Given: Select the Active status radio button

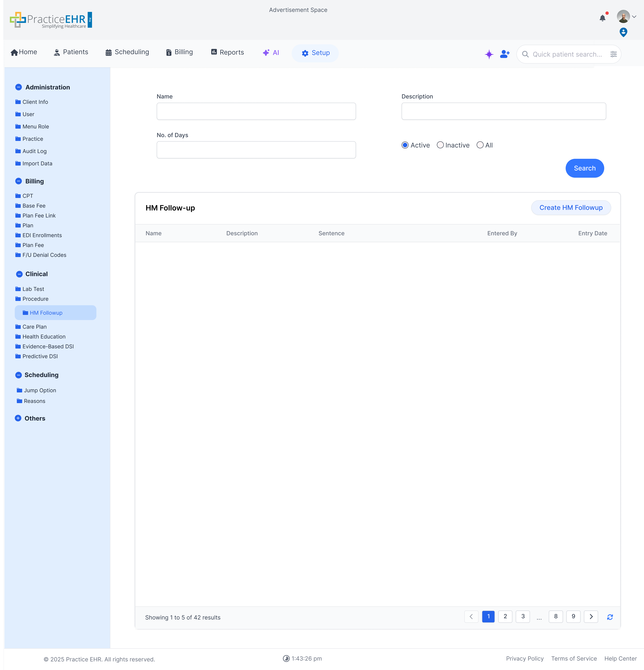Looking at the screenshot, I should [x=405, y=145].
